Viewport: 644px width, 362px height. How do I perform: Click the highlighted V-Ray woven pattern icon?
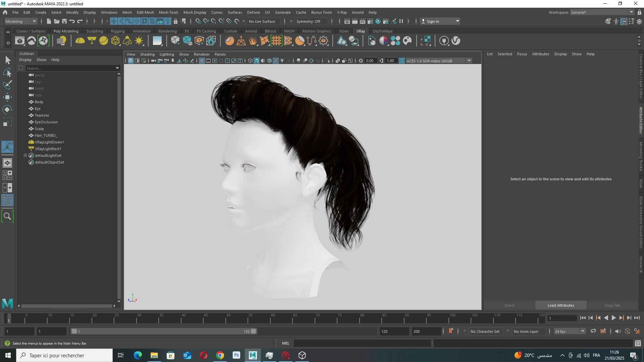(x=276, y=41)
